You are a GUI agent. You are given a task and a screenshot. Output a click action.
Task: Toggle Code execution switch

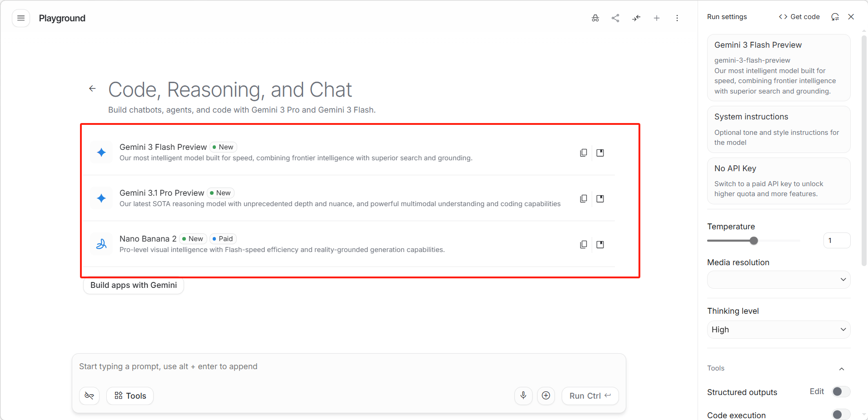pos(841,414)
